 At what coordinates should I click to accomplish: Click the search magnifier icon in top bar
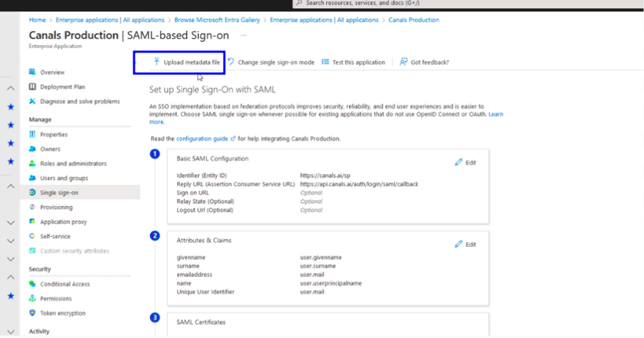[299, 3]
